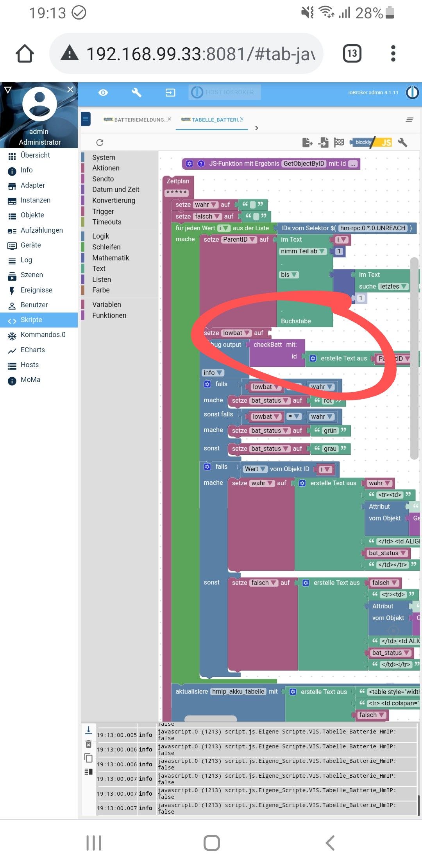Open the browser tab switcher showing 13

pyautogui.click(x=352, y=54)
